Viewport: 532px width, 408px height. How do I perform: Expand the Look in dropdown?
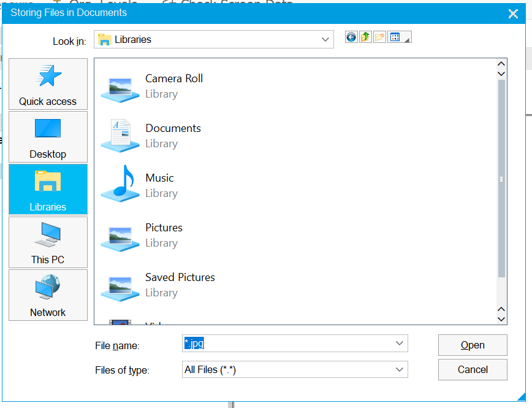325,39
